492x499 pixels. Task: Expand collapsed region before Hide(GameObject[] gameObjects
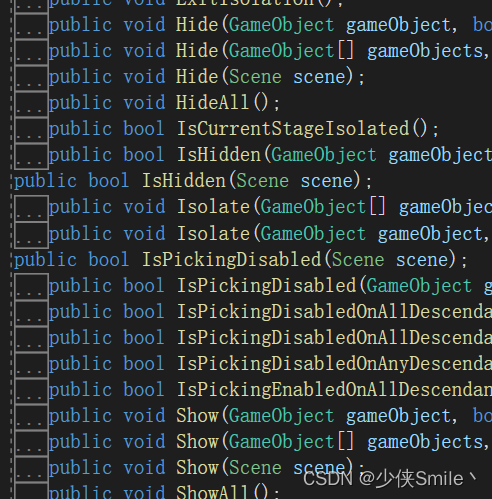(x=31, y=51)
